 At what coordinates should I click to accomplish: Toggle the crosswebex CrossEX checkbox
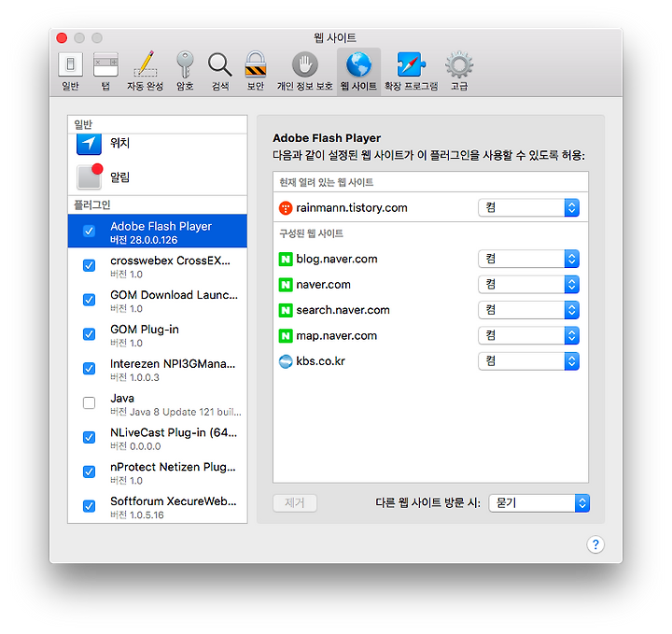point(90,265)
